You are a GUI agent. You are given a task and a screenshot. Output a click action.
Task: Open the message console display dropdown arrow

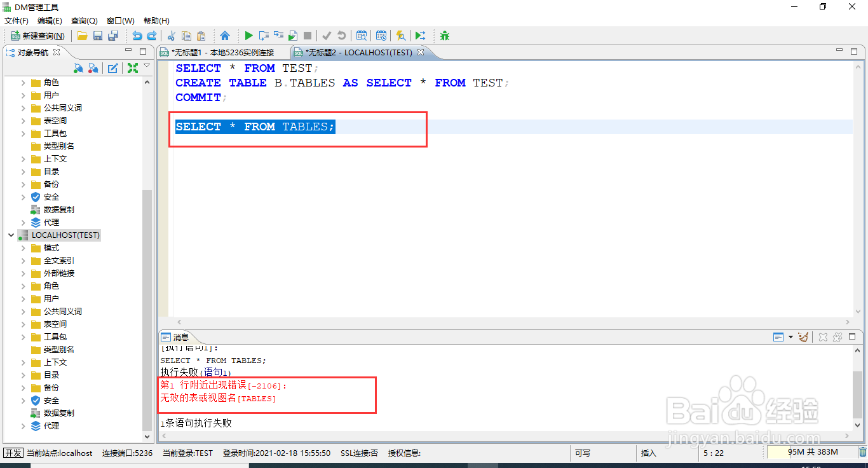point(790,337)
